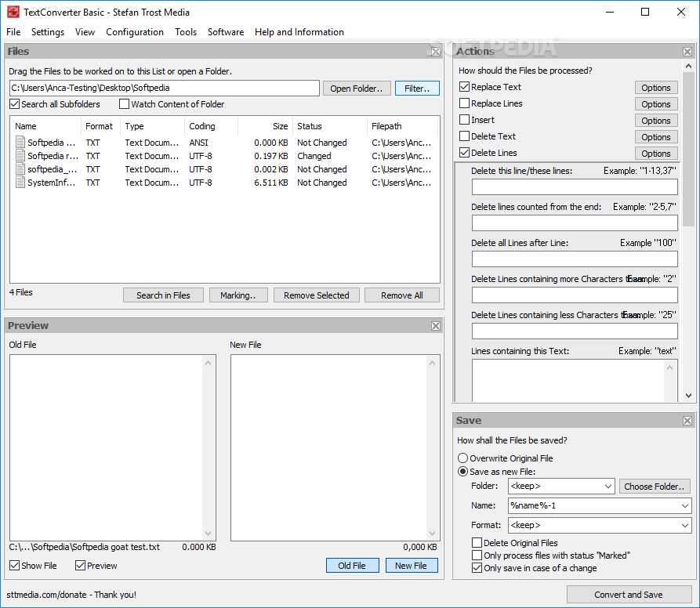The width and height of the screenshot is (700, 608).
Task: Open Options for Insert action
Action: 656,121
